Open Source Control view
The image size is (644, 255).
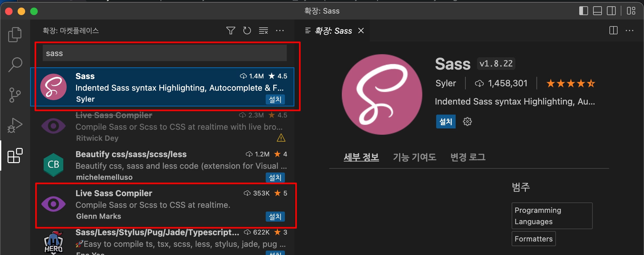click(x=15, y=95)
